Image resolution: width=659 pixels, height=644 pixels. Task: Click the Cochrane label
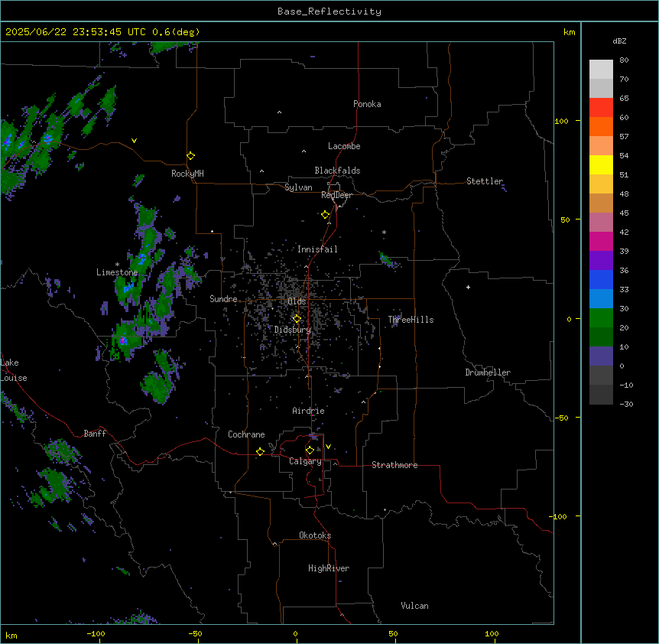(x=246, y=434)
